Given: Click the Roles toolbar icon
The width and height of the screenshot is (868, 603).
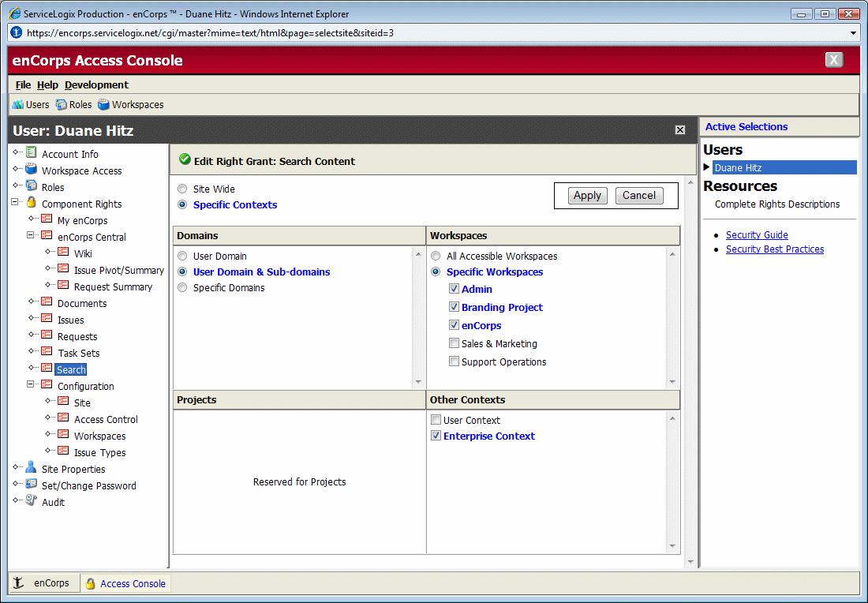Looking at the screenshot, I should click(x=61, y=105).
